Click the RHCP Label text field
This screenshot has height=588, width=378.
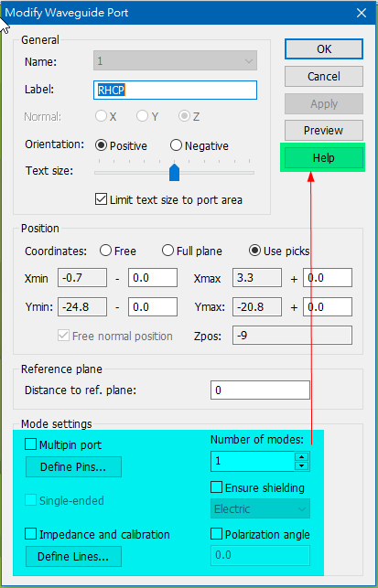click(x=175, y=90)
